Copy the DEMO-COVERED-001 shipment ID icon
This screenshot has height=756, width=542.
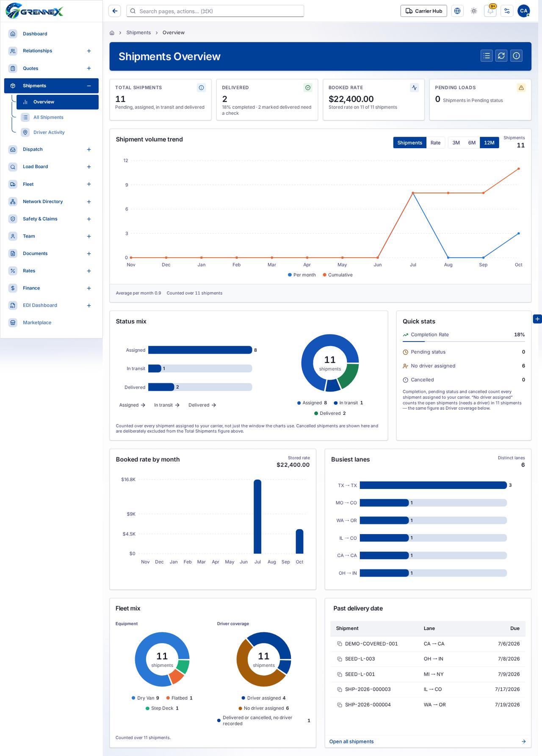[340, 644]
